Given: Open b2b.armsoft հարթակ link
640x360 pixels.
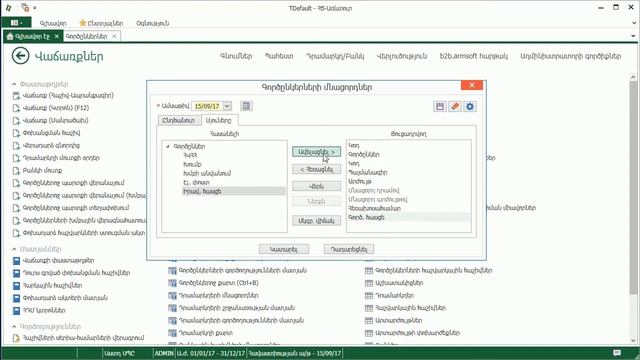Looking at the screenshot, I should click(473, 56).
